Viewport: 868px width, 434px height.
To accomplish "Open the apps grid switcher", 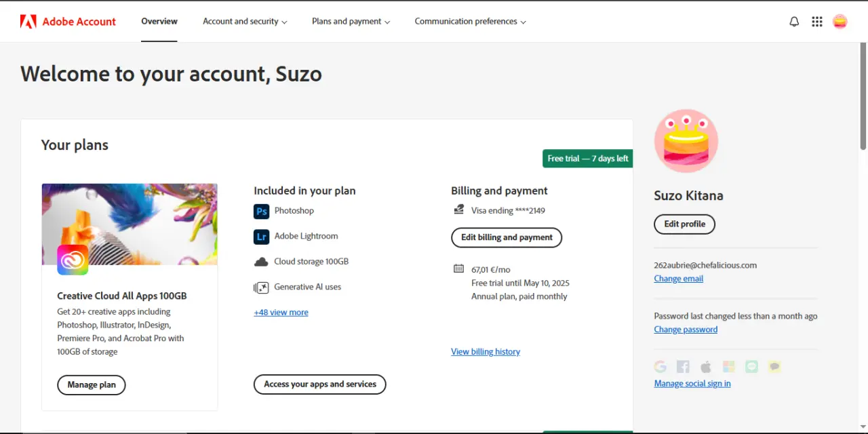I will tap(817, 22).
